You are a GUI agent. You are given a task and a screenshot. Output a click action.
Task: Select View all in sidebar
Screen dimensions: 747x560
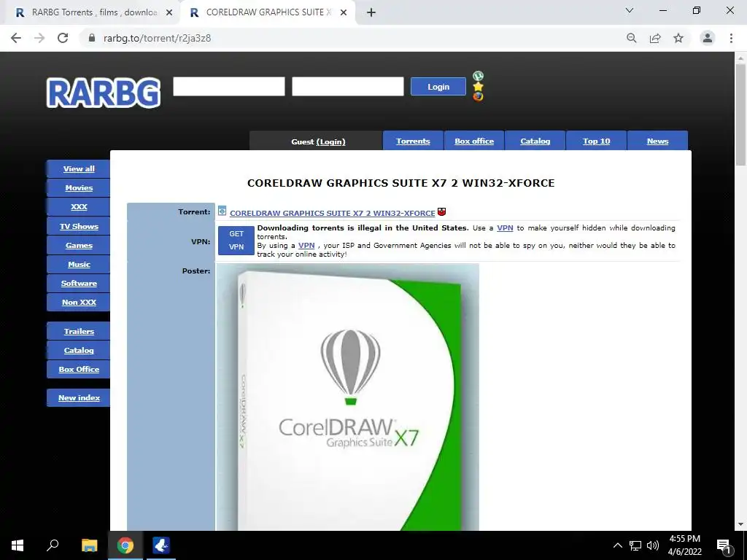click(x=79, y=169)
